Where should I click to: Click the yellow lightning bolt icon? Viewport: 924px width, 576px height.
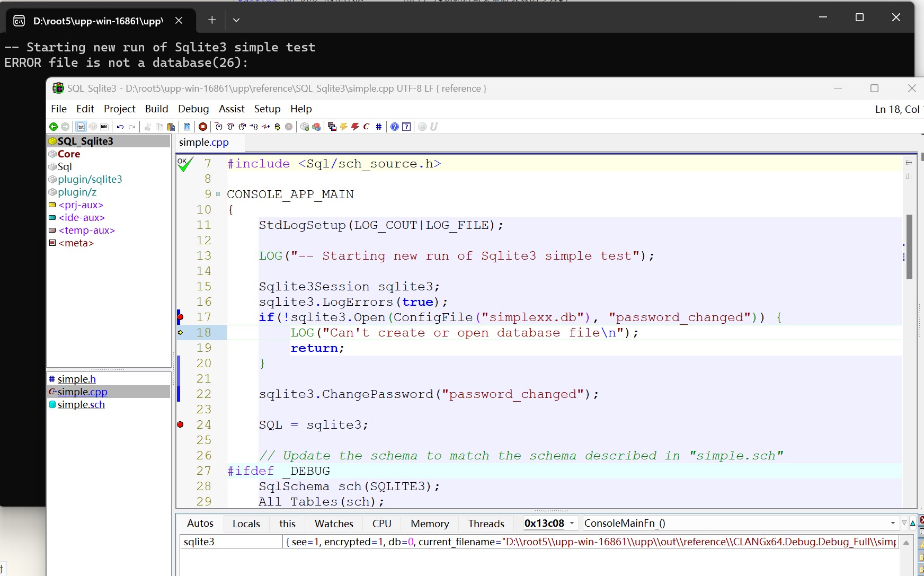343,127
